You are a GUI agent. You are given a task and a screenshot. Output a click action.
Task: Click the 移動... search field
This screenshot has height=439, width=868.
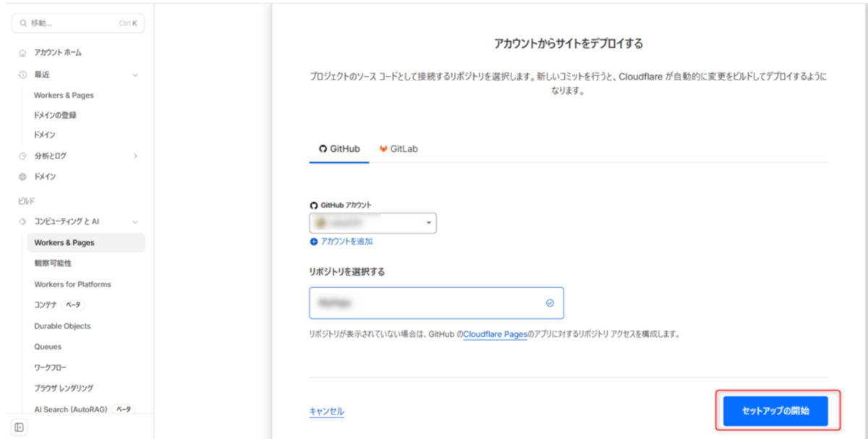point(78,23)
